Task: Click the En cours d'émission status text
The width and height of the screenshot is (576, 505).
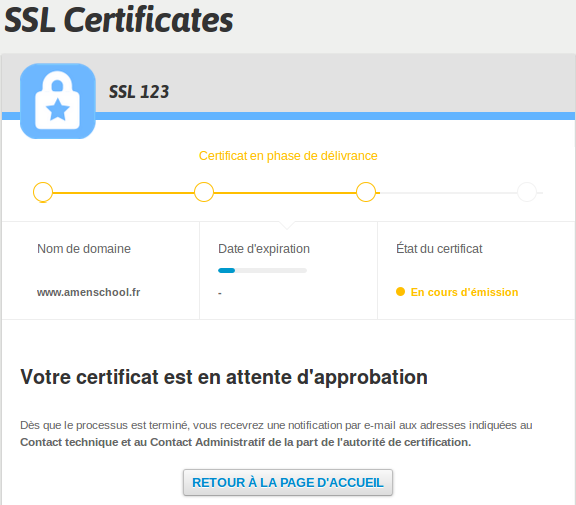Action: tap(464, 292)
